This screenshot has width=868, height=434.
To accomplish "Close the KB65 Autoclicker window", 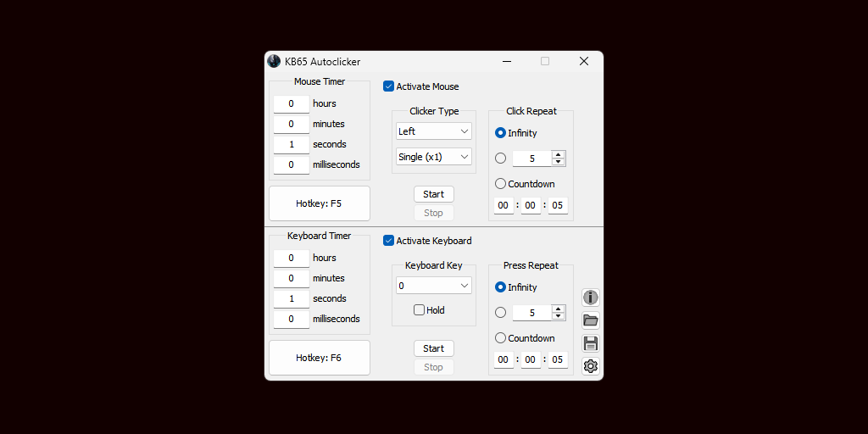I will coord(584,61).
